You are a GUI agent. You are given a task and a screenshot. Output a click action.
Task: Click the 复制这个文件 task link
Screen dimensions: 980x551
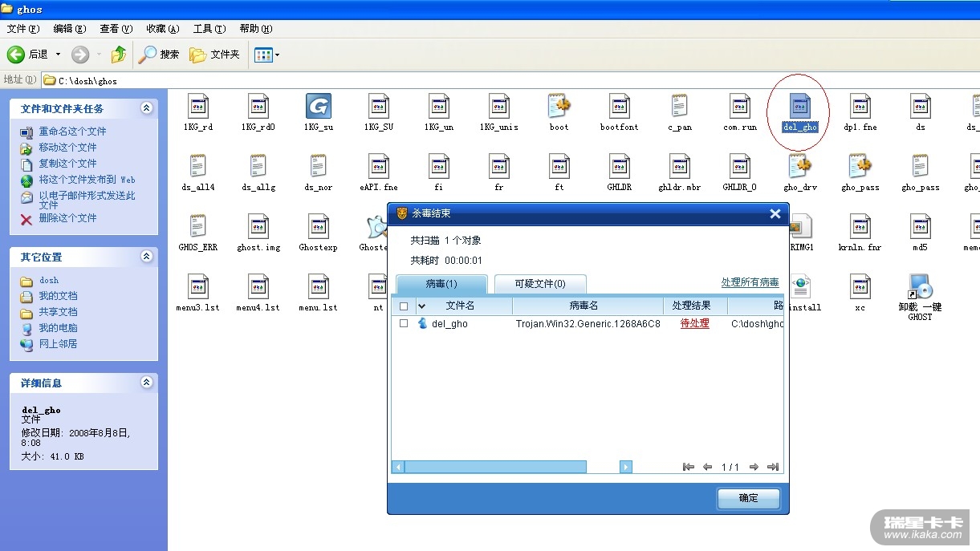click(67, 164)
